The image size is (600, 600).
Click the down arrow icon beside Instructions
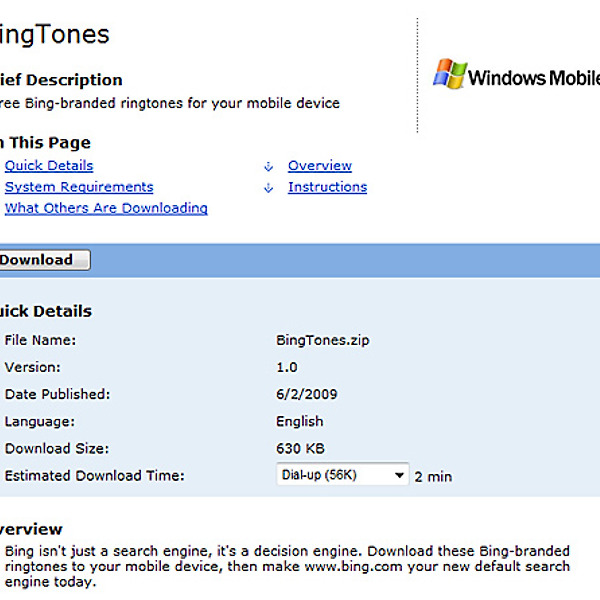coord(268,188)
